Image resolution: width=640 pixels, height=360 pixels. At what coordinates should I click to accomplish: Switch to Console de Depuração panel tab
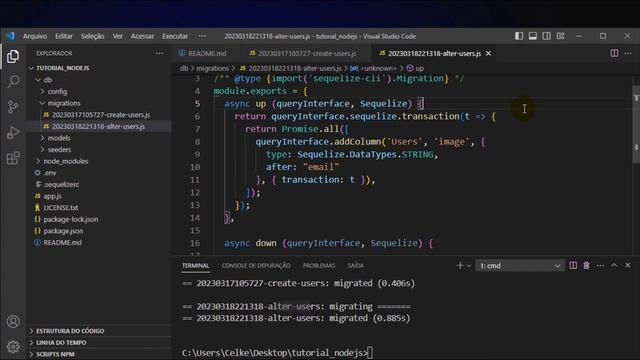click(256, 266)
